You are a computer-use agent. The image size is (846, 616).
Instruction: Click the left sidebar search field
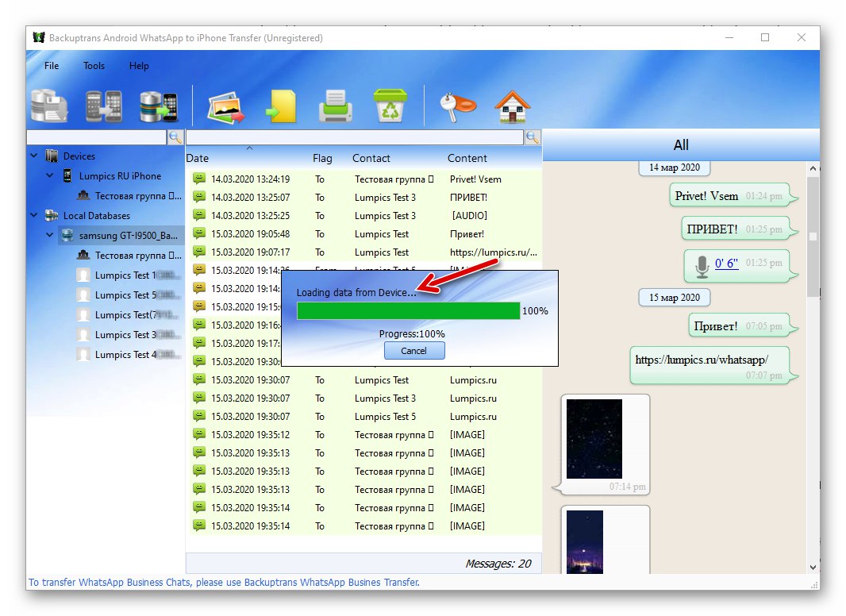coord(97,137)
